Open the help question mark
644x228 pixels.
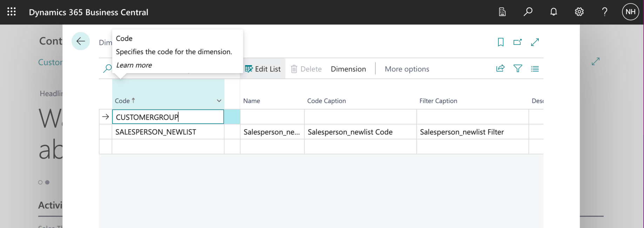coord(605,12)
